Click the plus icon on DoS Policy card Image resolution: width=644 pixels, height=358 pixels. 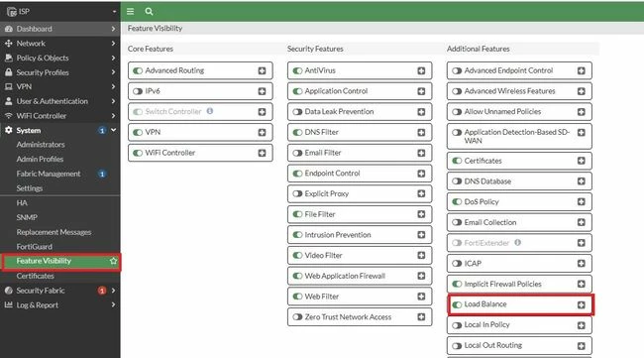click(x=581, y=202)
